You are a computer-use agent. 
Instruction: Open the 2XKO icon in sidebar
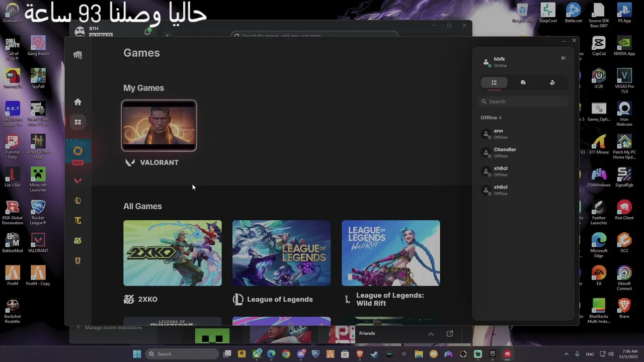point(77,240)
